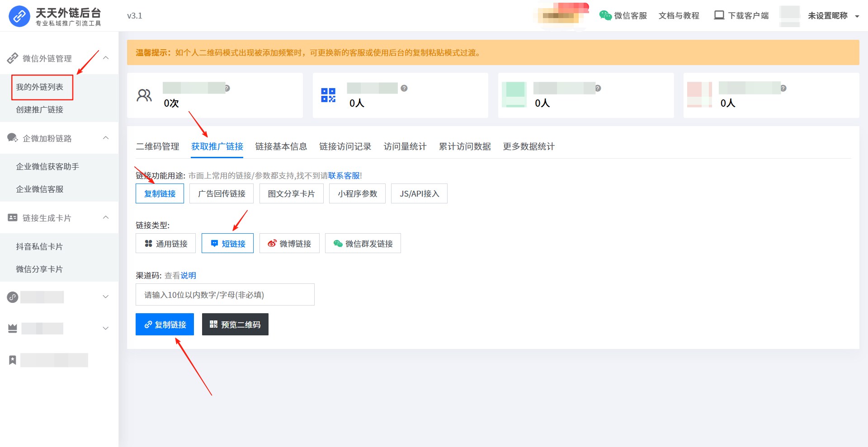Collapse the 企微加粉链路 sidebar section
This screenshot has width=868, height=447.
tap(106, 138)
